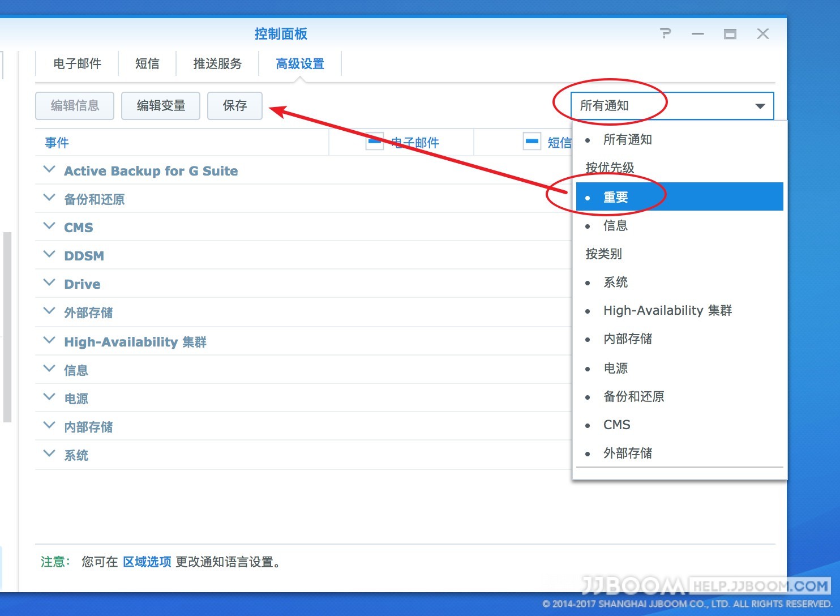Image resolution: width=840 pixels, height=616 pixels.
Task: Toggle the 短信 column header checkbox
Action: [x=532, y=142]
